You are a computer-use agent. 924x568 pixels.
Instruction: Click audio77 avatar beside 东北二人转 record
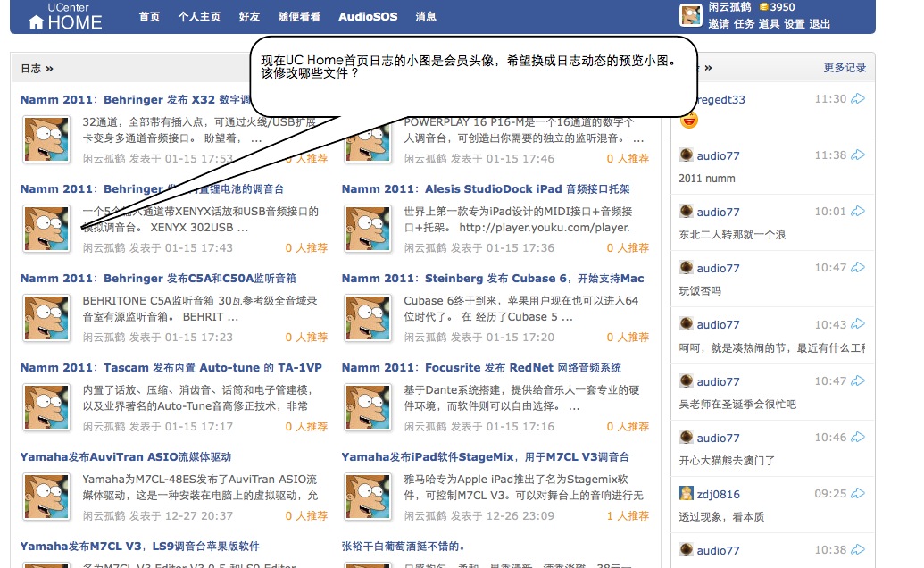pyautogui.click(x=686, y=211)
